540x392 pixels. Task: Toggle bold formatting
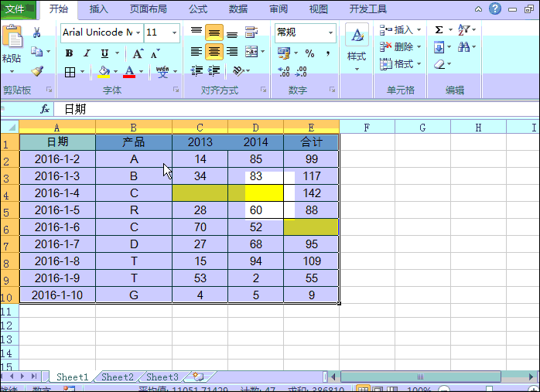[69, 53]
